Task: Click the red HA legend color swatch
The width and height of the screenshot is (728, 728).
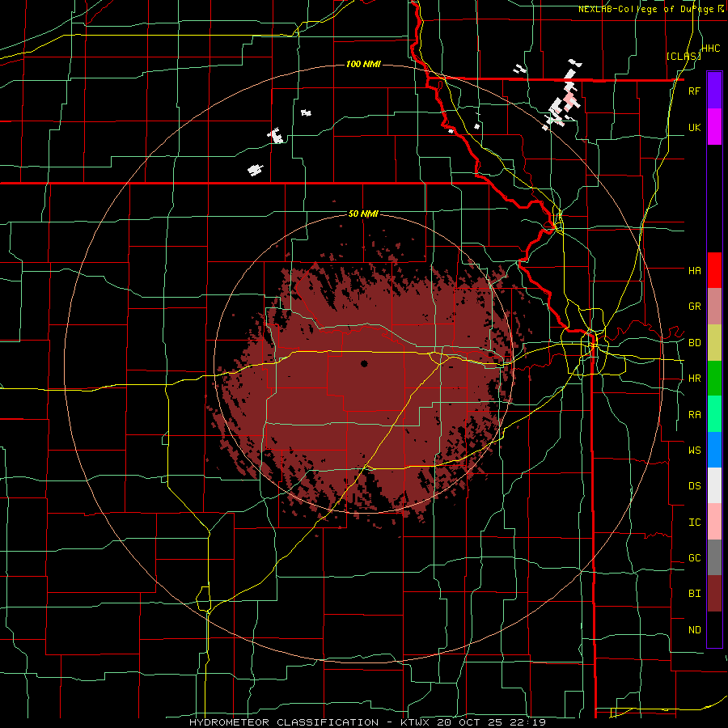Action: coord(714,270)
